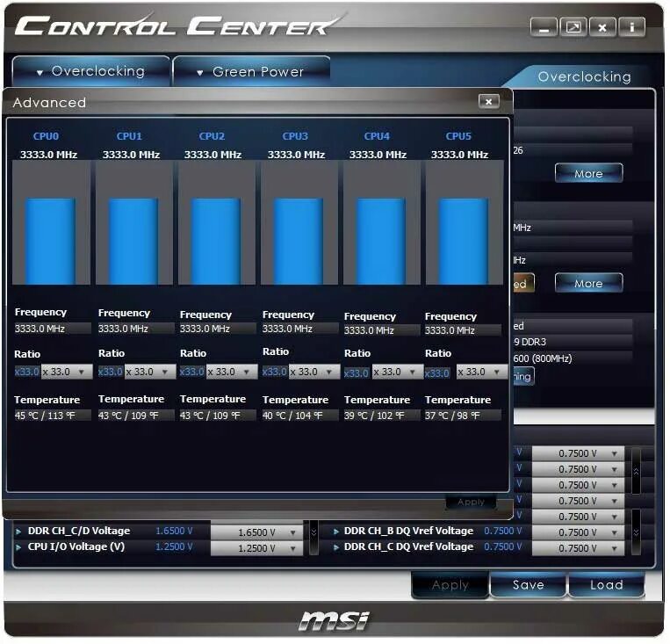The width and height of the screenshot is (670, 644).
Task: Open CPU I/O Voltage dropdown
Action: [x=256, y=548]
